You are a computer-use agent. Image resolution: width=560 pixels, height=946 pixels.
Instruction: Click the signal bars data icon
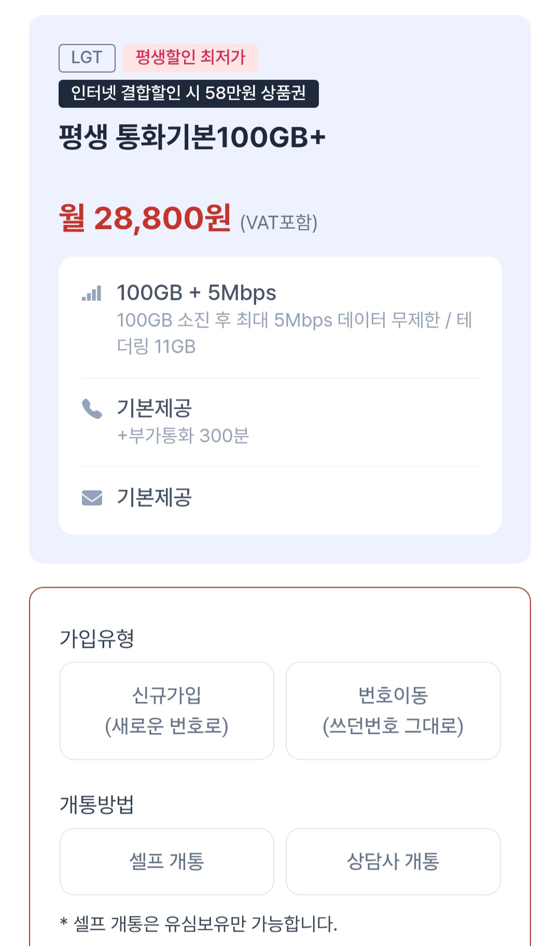[x=92, y=294]
